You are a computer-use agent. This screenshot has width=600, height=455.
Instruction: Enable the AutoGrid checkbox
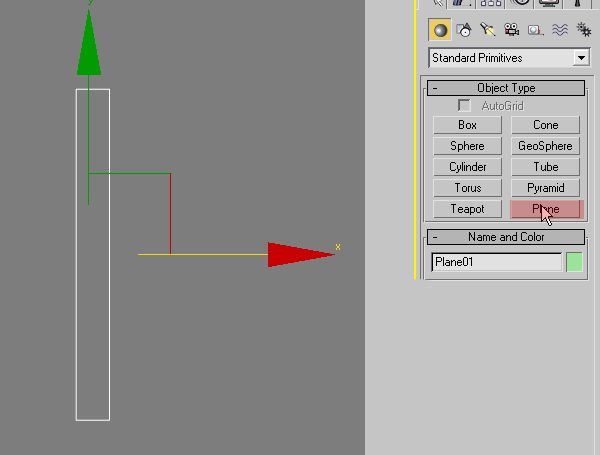(464, 106)
